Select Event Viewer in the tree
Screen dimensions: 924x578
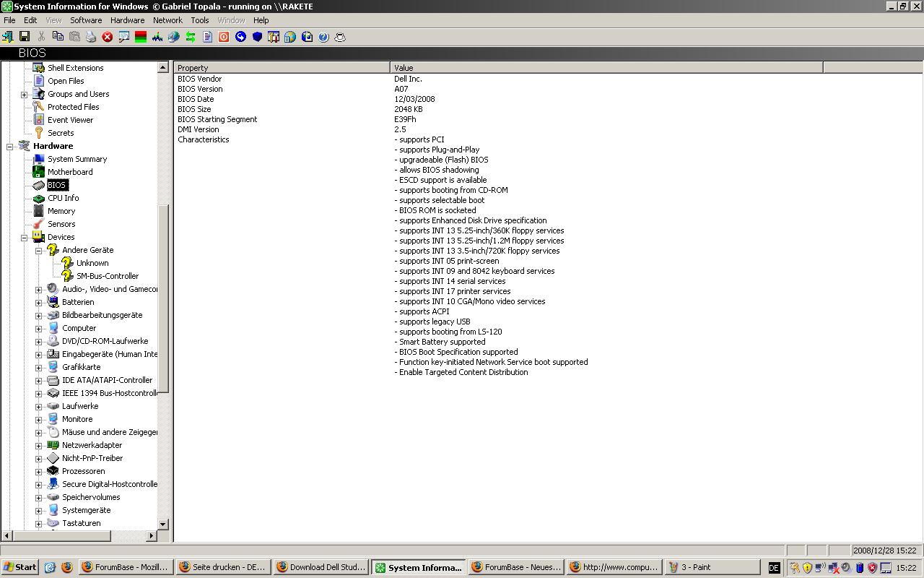[x=70, y=120]
